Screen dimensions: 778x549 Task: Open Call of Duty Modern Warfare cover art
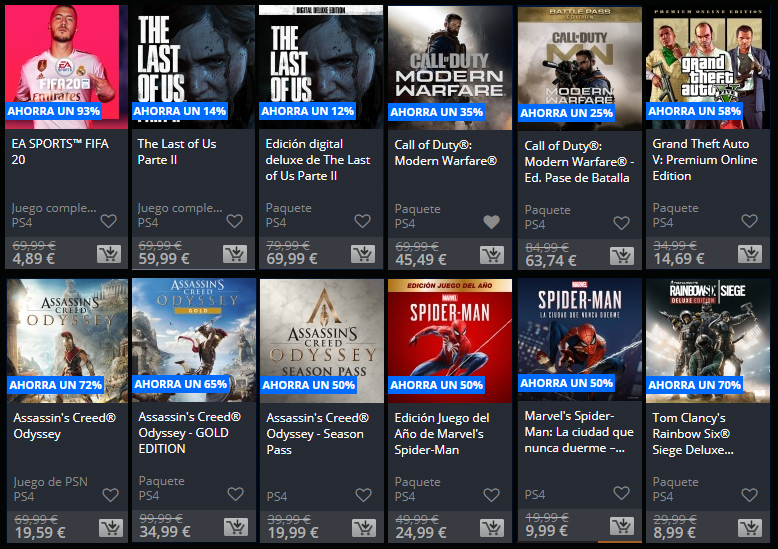450,68
